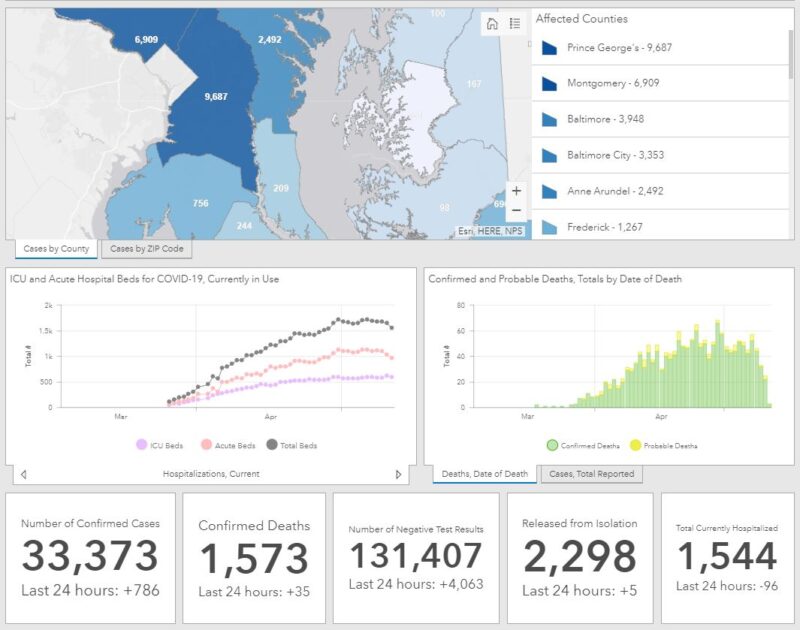Image resolution: width=800 pixels, height=630 pixels.
Task: Click the Montgomery county shape icon
Action: click(548, 84)
